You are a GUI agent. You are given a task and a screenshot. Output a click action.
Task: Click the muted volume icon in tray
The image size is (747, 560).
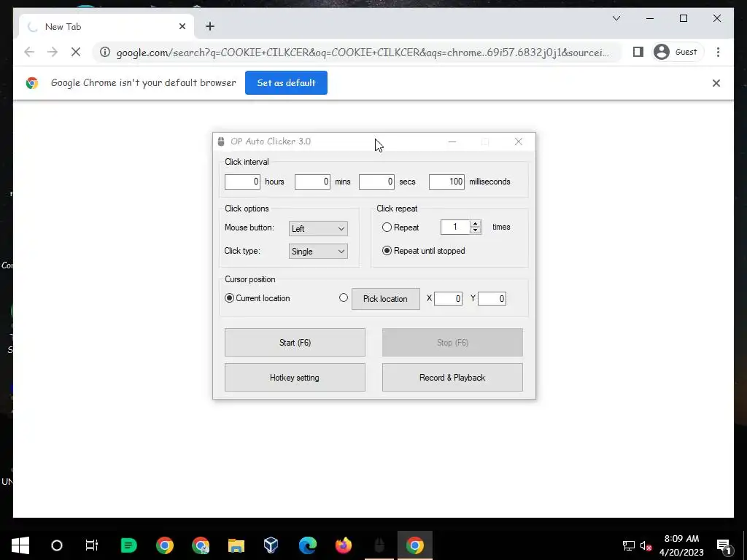pyautogui.click(x=646, y=545)
